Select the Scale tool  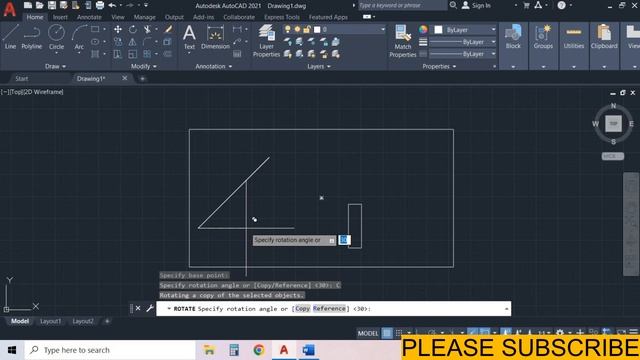click(133, 54)
